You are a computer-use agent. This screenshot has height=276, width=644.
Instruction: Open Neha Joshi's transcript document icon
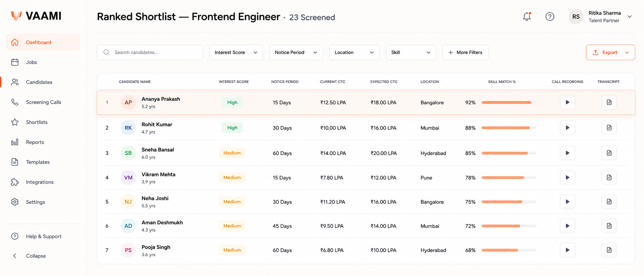pyautogui.click(x=609, y=202)
